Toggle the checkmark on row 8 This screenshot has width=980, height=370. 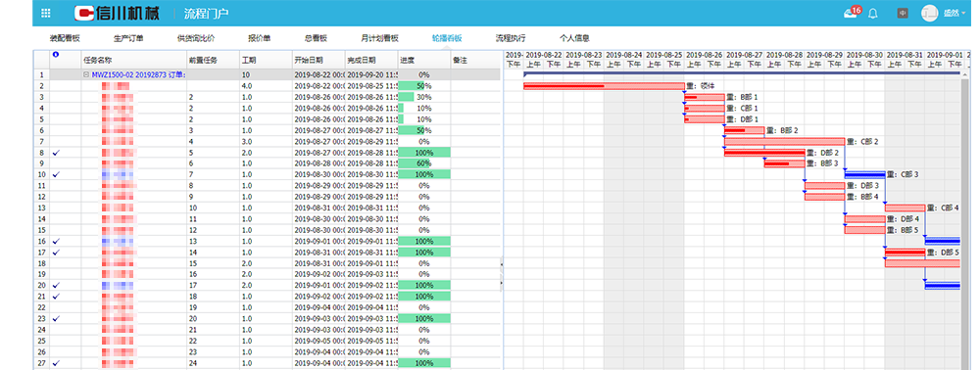(57, 153)
